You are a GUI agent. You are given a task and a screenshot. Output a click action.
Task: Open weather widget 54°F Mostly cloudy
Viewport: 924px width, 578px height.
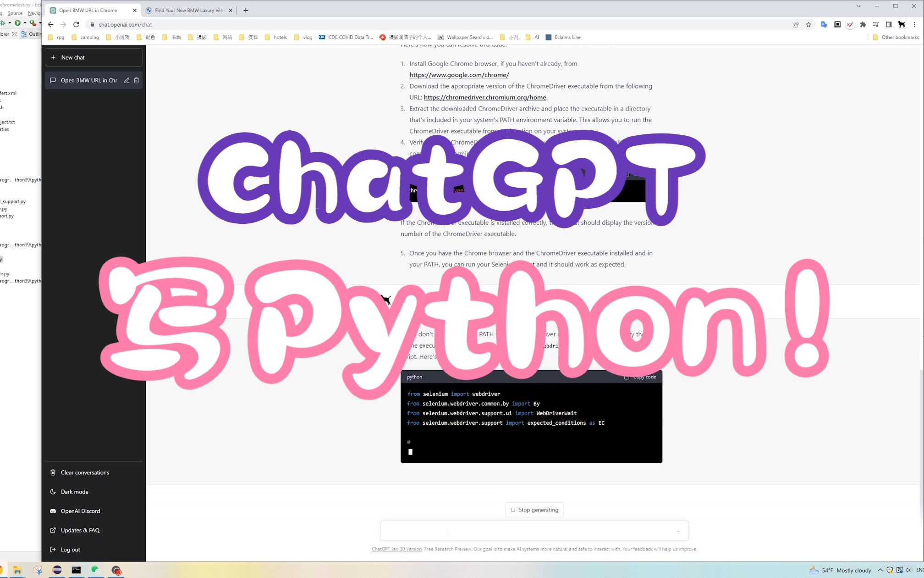pos(840,570)
